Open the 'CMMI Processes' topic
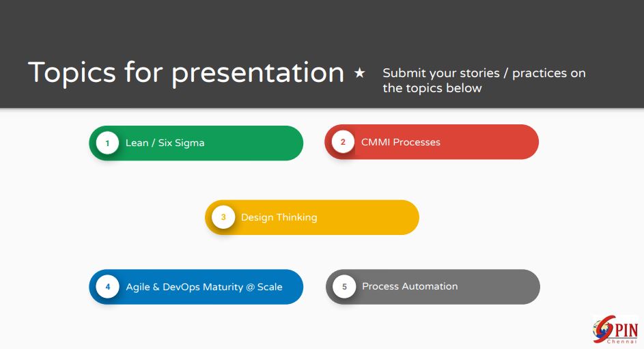The image size is (644, 349). coord(400,142)
